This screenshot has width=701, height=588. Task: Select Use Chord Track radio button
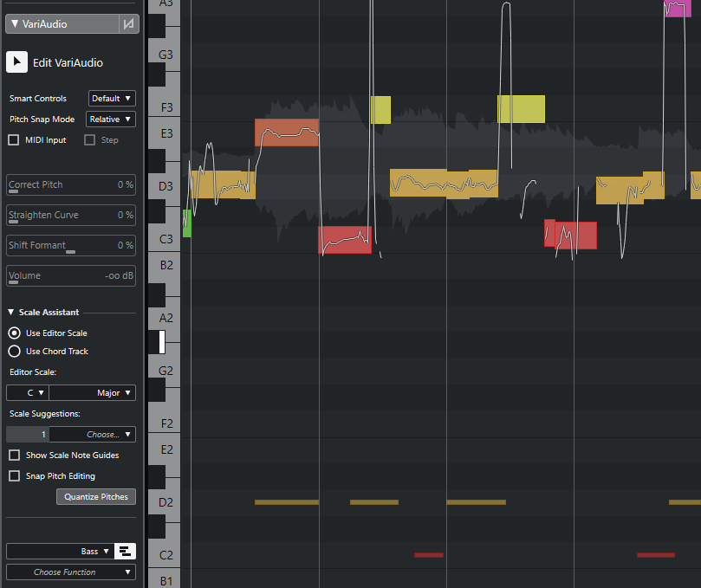click(15, 352)
